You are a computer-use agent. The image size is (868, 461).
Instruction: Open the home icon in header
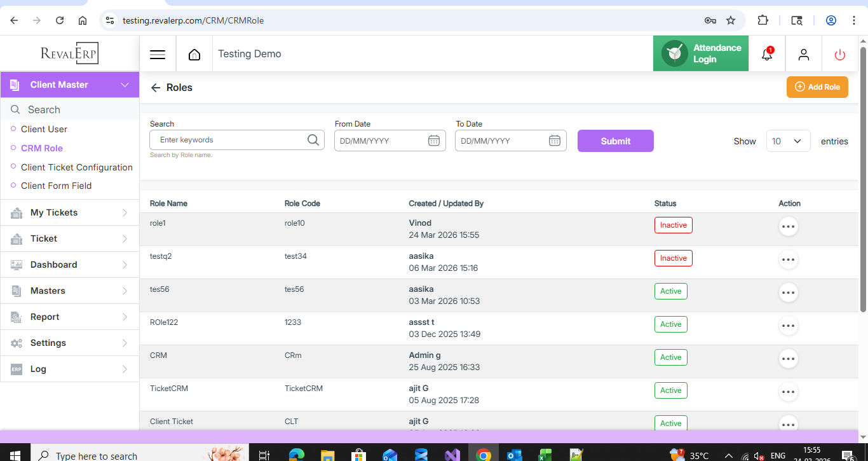click(x=194, y=55)
